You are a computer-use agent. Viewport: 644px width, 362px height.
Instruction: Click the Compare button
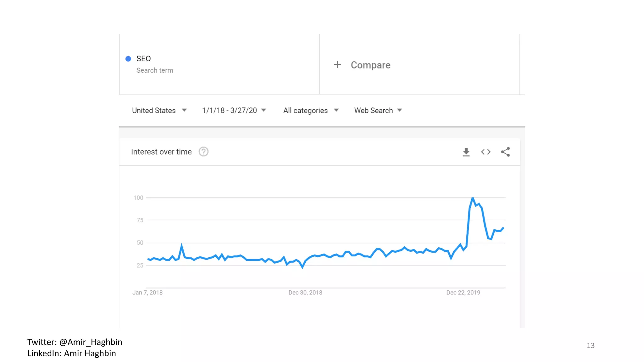click(x=370, y=65)
